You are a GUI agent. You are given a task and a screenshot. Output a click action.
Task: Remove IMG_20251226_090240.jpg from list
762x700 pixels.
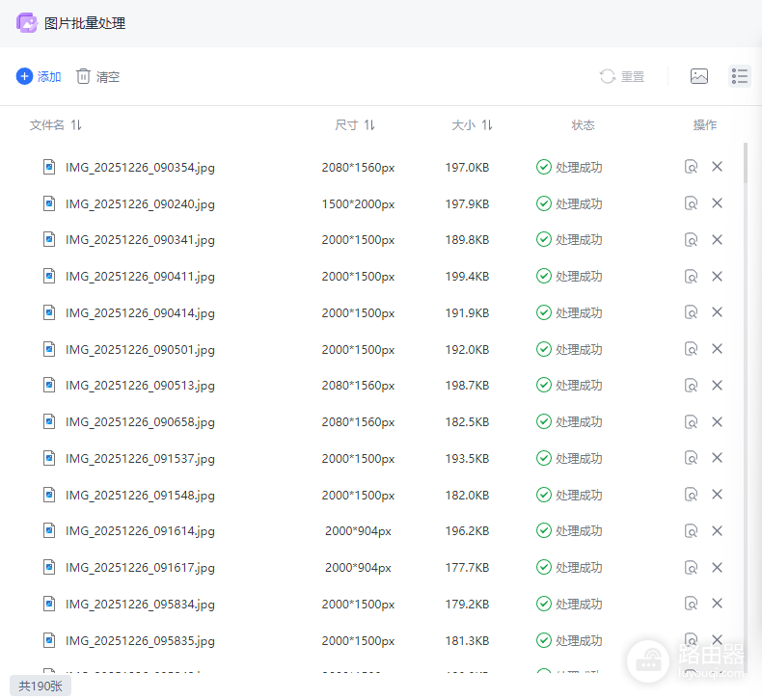tap(717, 203)
